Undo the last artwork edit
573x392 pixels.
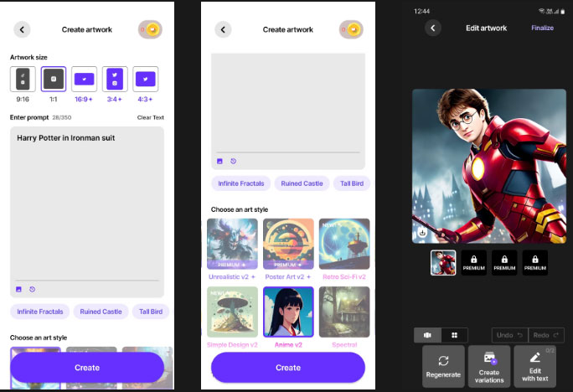click(x=509, y=335)
